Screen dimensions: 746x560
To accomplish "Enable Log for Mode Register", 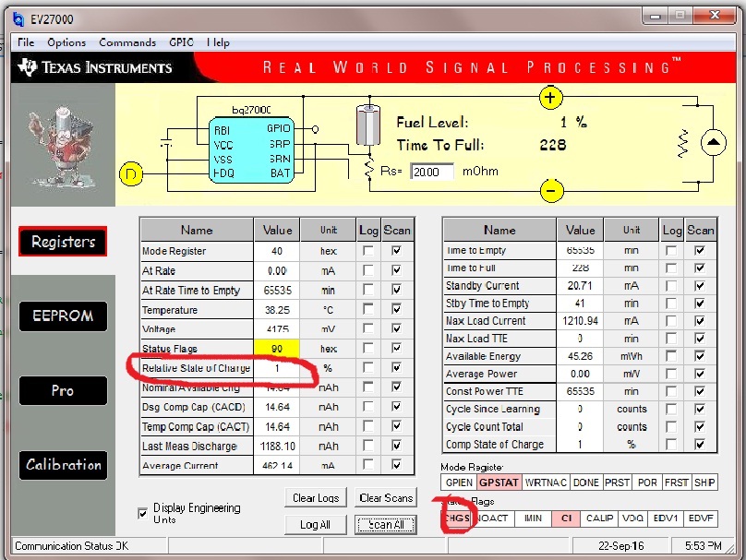I will (x=367, y=251).
